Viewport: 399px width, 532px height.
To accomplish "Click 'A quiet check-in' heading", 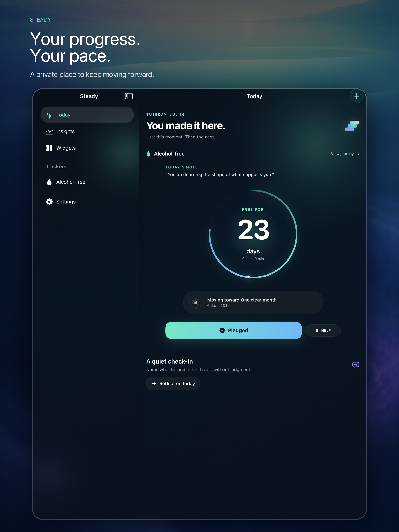I will [169, 361].
